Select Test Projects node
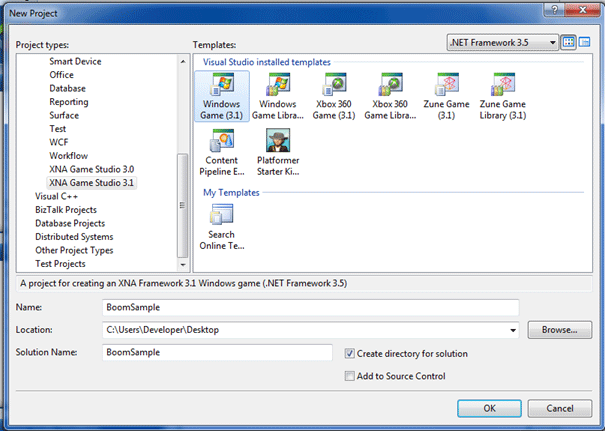The image size is (605, 431). coord(60,264)
